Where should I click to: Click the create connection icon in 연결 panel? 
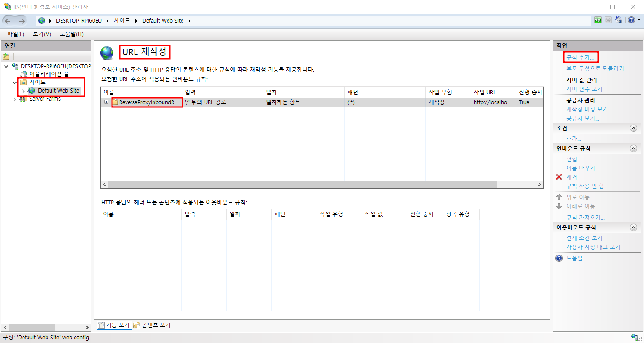point(6,56)
